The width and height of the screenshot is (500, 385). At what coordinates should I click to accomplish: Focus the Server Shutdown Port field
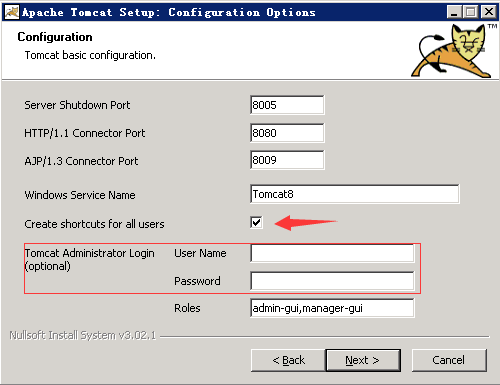click(x=287, y=105)
